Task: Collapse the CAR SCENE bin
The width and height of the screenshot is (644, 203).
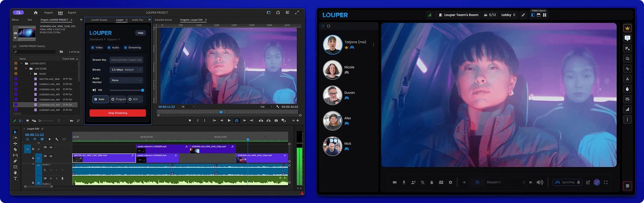Action: [x=26, y=69]
